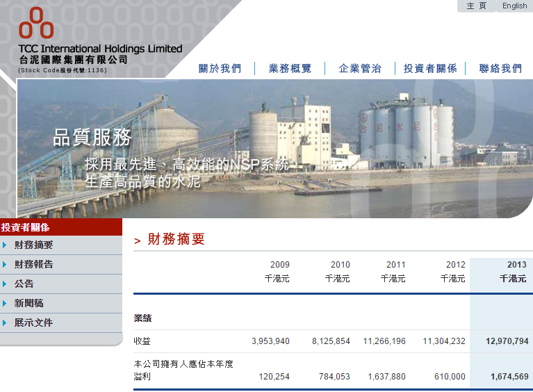
Task: Click the arrow icon beside 財務摘要
Action: [5, 245]
